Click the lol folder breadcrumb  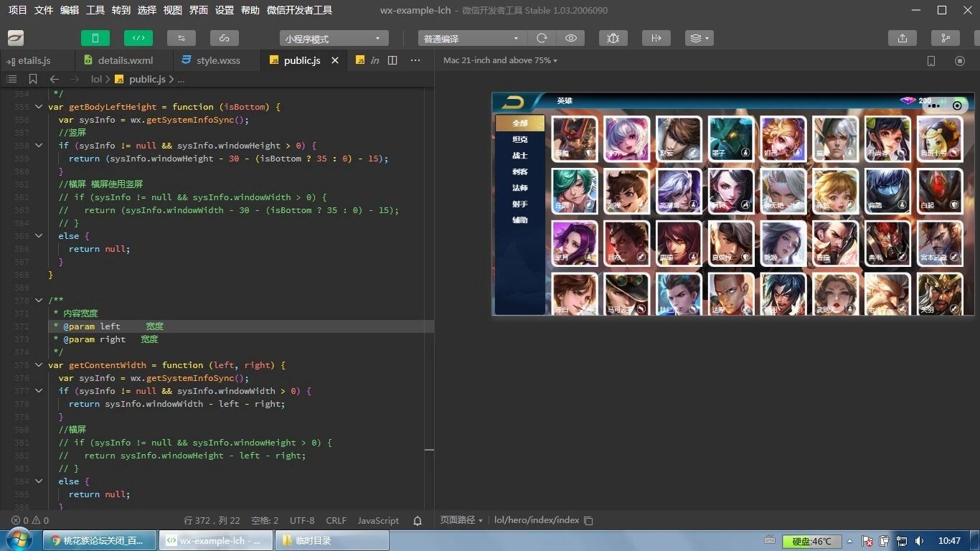coord(96,79)
